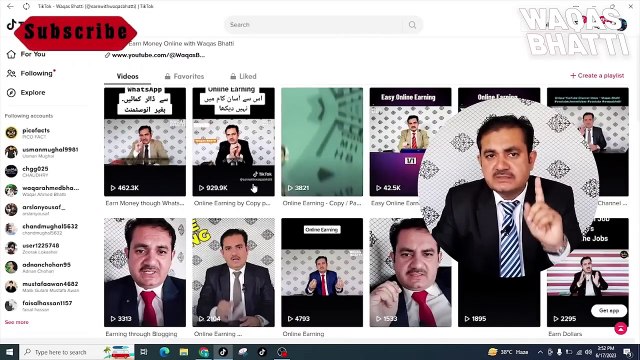Click inside the TikTok Search field
Image resolution: width=640 pixels, height=360 pixels.
(x=314, y=25)
